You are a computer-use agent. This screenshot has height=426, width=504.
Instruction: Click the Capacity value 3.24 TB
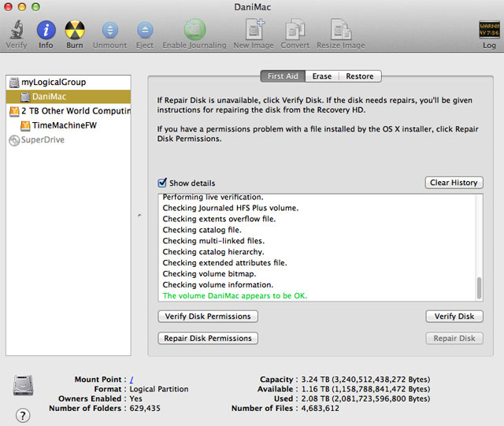coord(365,380)
